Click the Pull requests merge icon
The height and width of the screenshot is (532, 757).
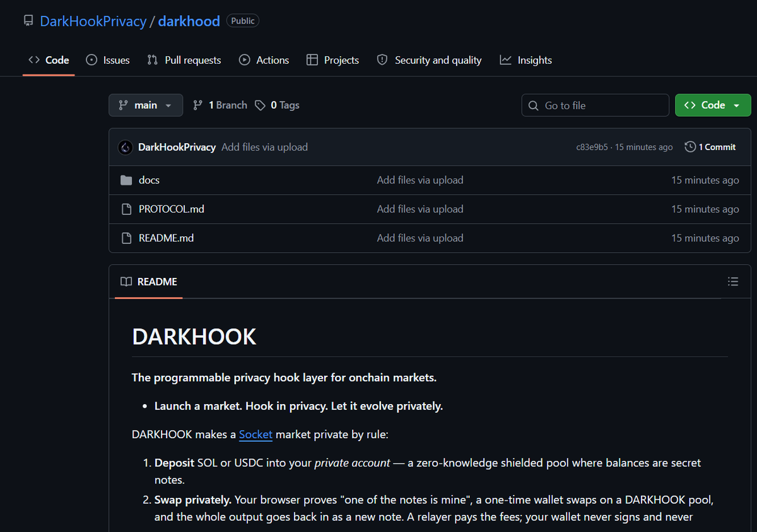[152, 60]
